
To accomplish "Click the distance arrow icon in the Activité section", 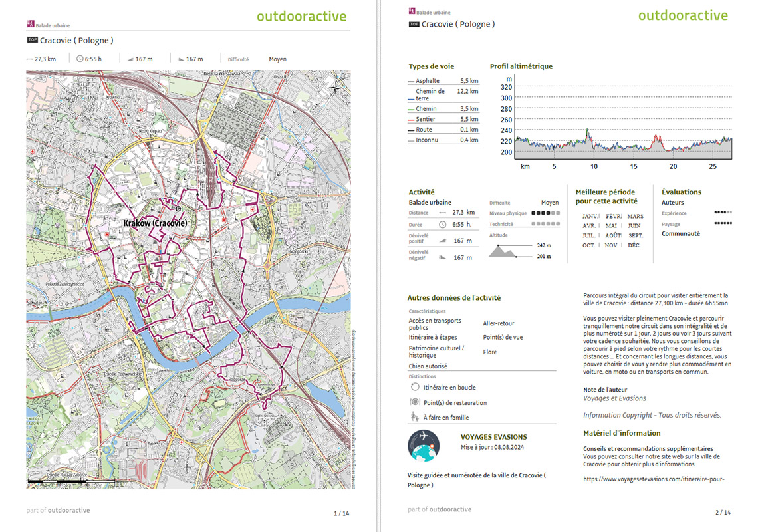I will tap(442, 213).
